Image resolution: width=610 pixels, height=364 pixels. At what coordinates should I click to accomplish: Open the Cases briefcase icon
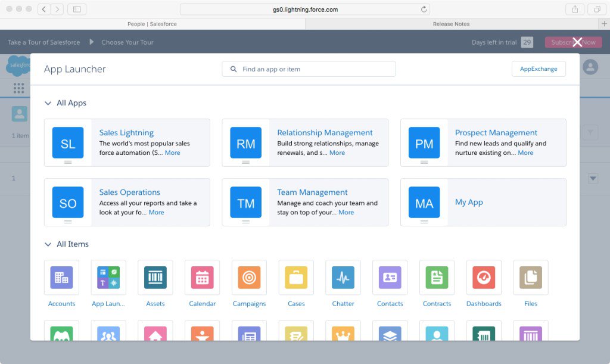(x=296, y=277)
